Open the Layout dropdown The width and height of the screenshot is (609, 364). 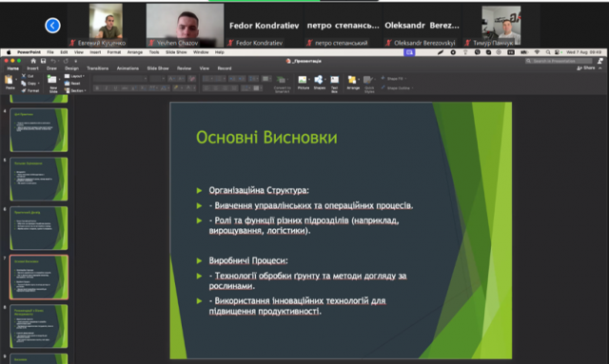(74, 76)
